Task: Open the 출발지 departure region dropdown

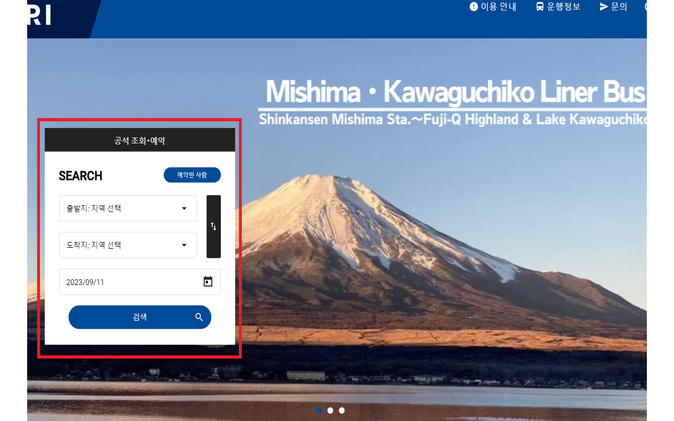Action: [x=128, y=209]
